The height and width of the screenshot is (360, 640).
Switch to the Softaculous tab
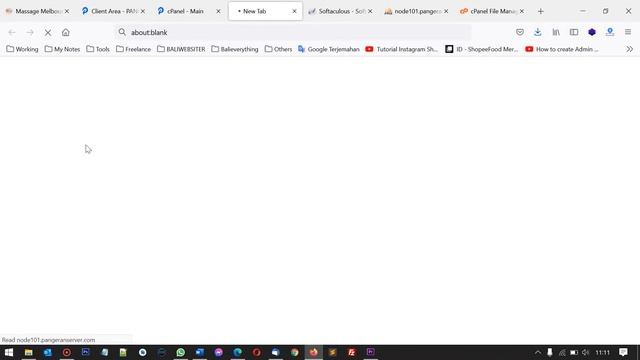click(x=341, y=11)
